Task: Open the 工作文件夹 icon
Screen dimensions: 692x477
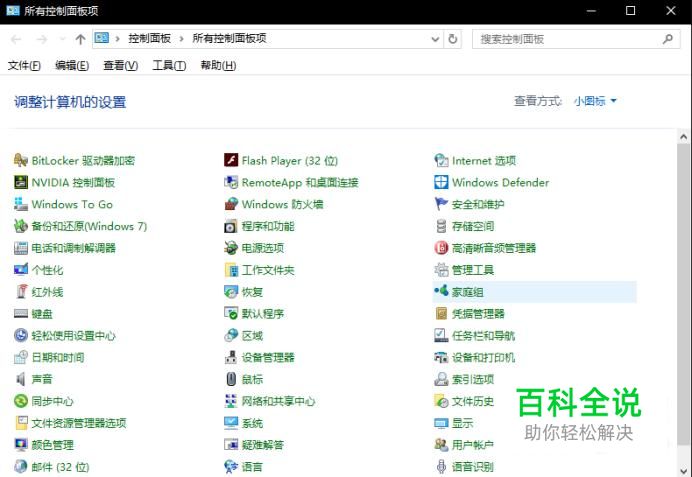Action: (x=231, y=270)
